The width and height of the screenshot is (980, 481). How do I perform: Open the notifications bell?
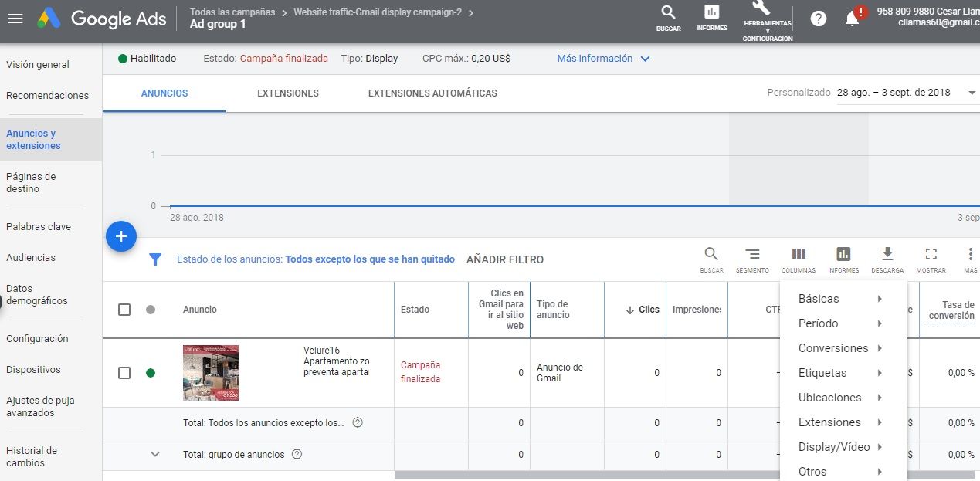pos(853,19)
